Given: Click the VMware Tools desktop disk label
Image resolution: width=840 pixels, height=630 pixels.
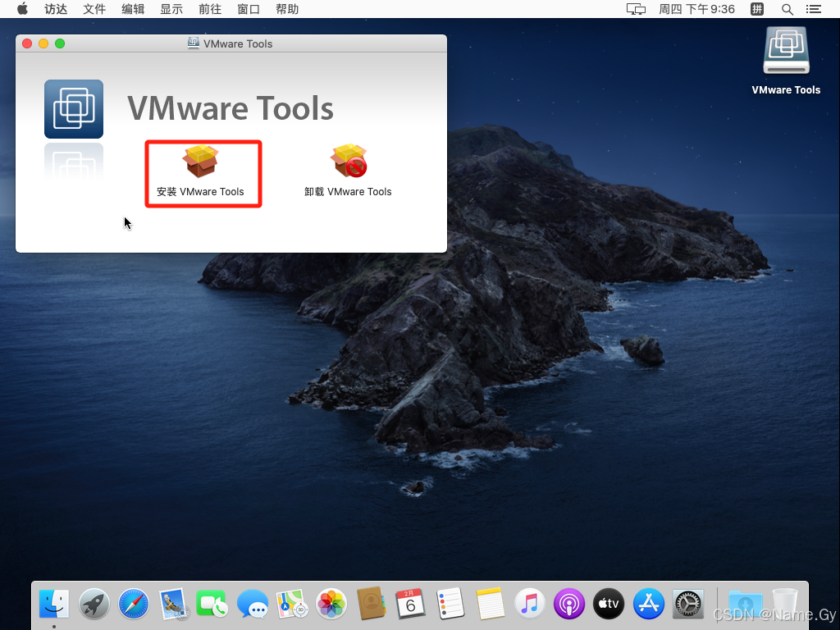Looking at the screenshot, I should [x=786, y=90].
